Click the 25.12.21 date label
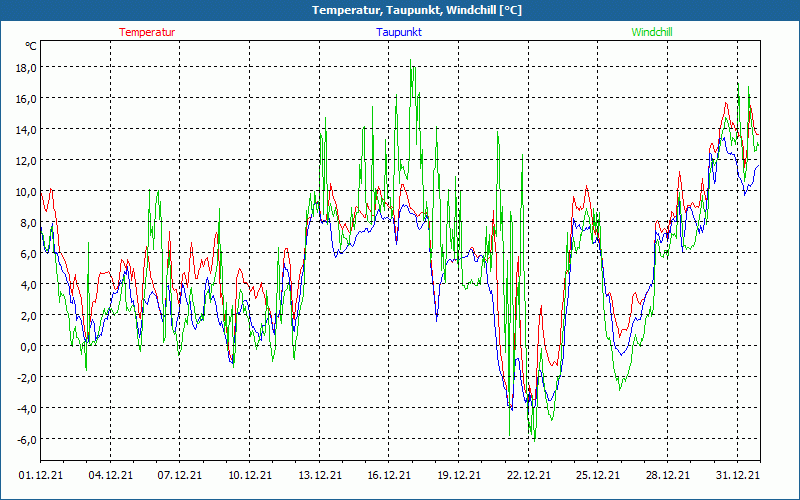 pos(598,475)
